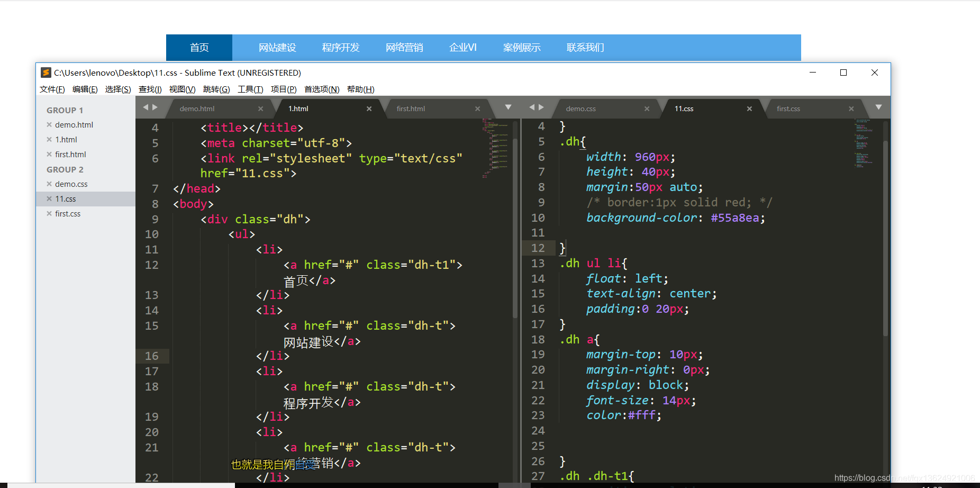Close 1.html in the sidebar list
Viewport: 980px width, 488px height.
pos(49,140)
